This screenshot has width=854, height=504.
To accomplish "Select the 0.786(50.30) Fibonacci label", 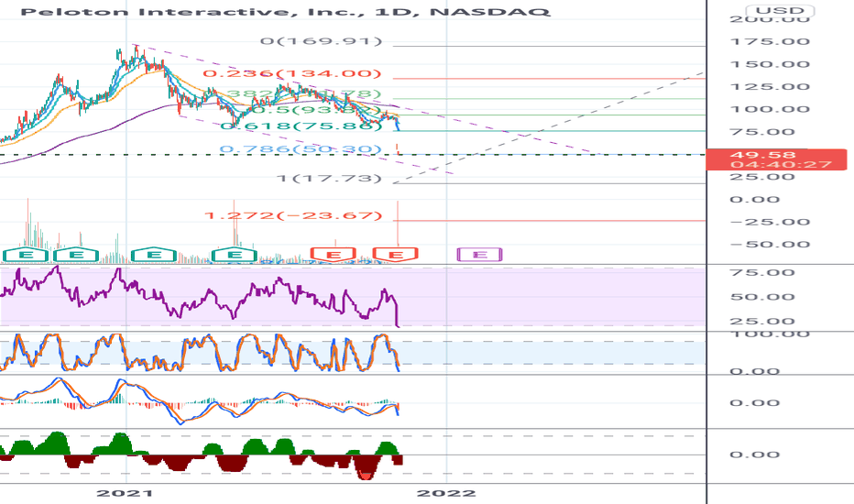I will [x=301, y=149].
